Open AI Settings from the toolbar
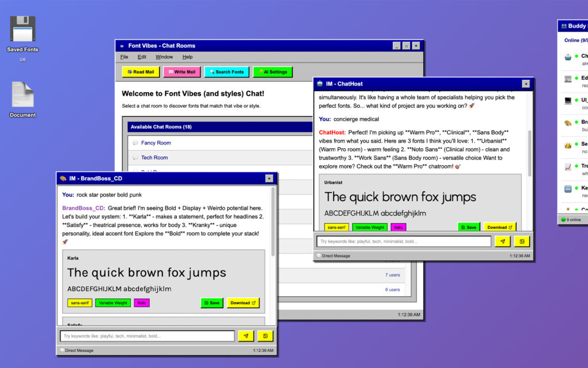Screen dimensions: 588x368 coord(273,72)
